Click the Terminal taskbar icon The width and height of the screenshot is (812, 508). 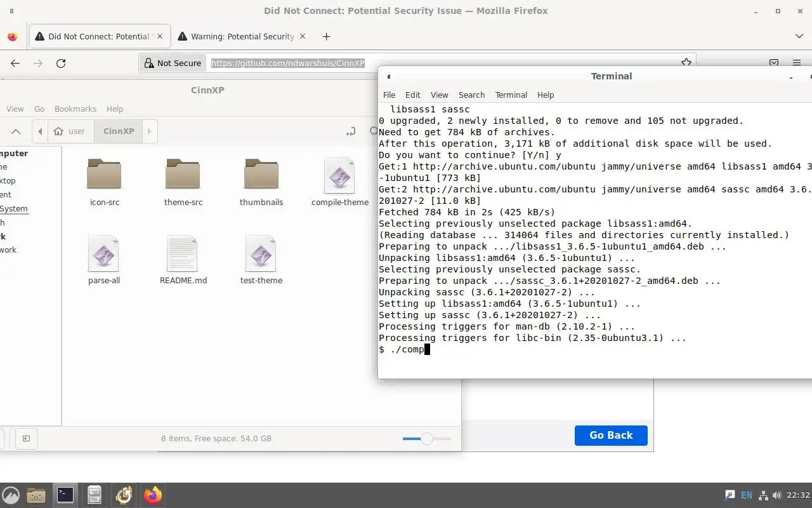pyautogui.click(x=65, y=495)
